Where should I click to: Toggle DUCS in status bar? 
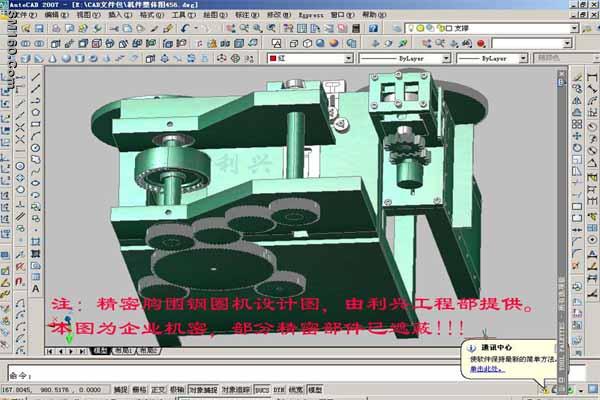click(x=262, y=390)
